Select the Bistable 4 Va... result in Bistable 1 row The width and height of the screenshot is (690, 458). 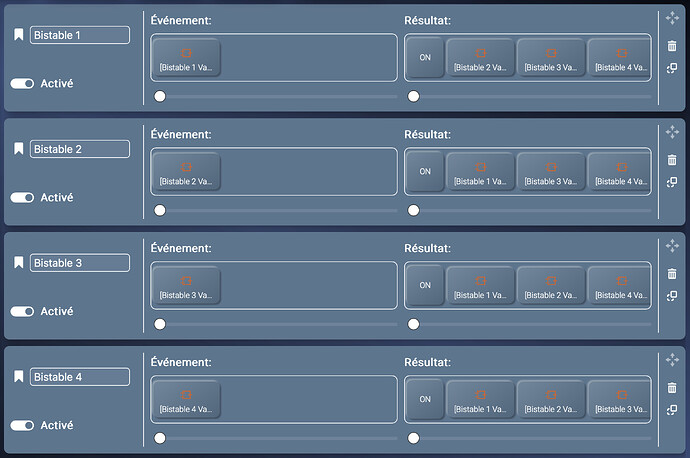point(620,58)
